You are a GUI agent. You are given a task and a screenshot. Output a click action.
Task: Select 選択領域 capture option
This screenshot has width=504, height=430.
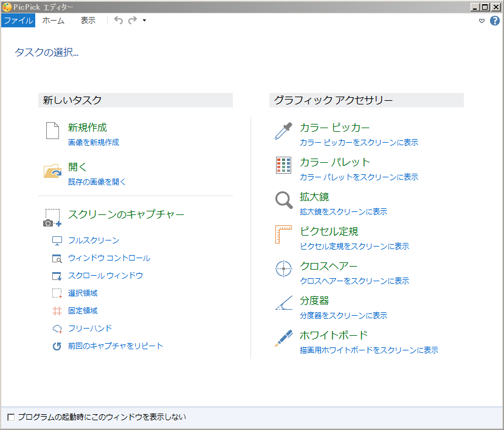coord(83,293)
